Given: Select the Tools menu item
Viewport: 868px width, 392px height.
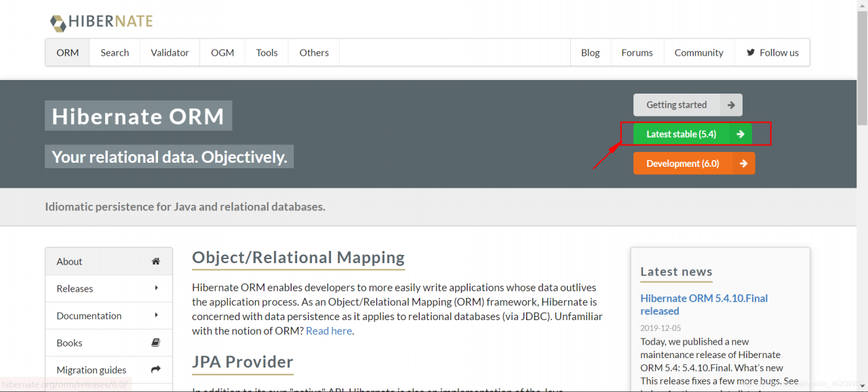Looking at the screenshot, I should coord(267,52).
